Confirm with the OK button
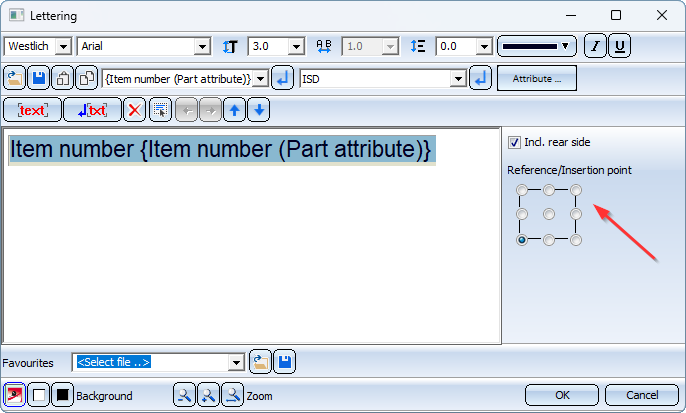 (x=562, y=396)
